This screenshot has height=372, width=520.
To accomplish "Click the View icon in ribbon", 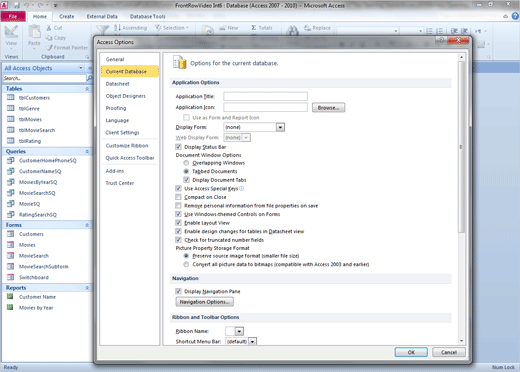I will click(11, 32).
